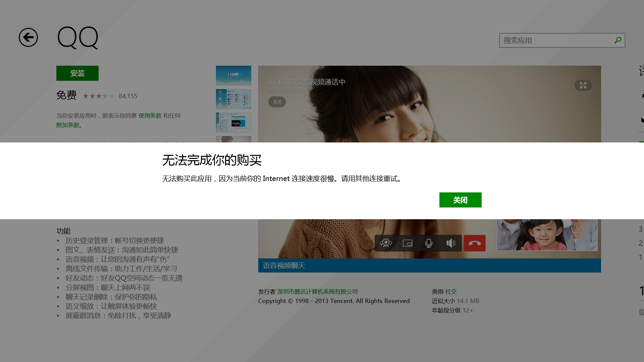Click 离线文件传输 feature line
The image size is (644, 362).
(121, 268)
